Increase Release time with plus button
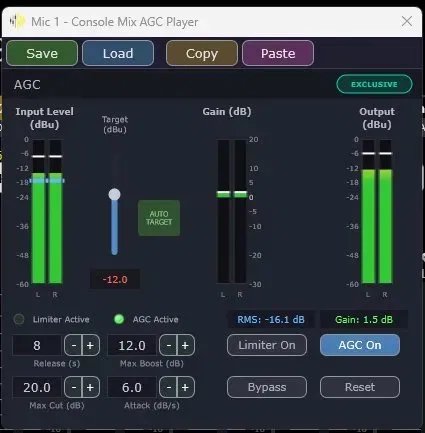The width and height of the screenshot is (425, 433). pos(90,345)
